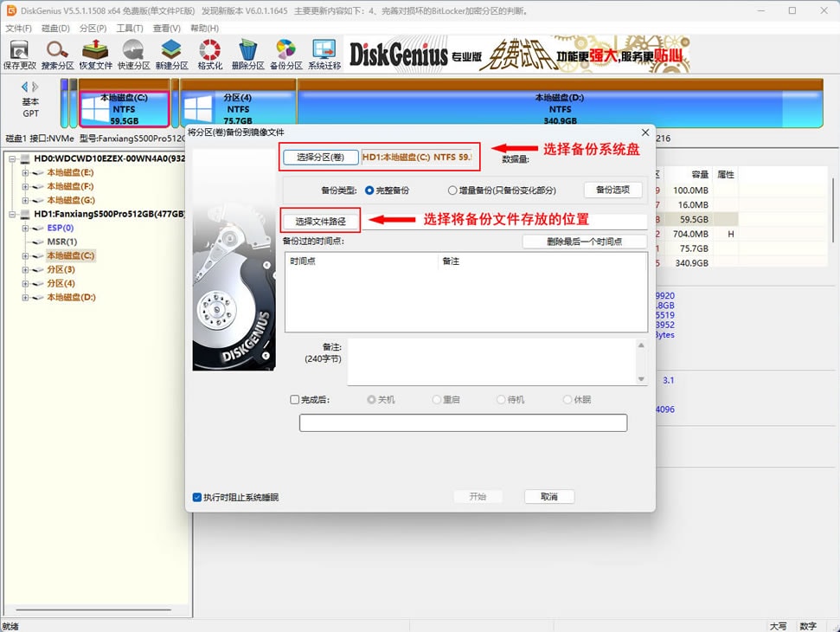Viewport: 840px width, 632px height.
Task: Launch the 恢复文件 recovery tool
Action: tap(95, 54)
